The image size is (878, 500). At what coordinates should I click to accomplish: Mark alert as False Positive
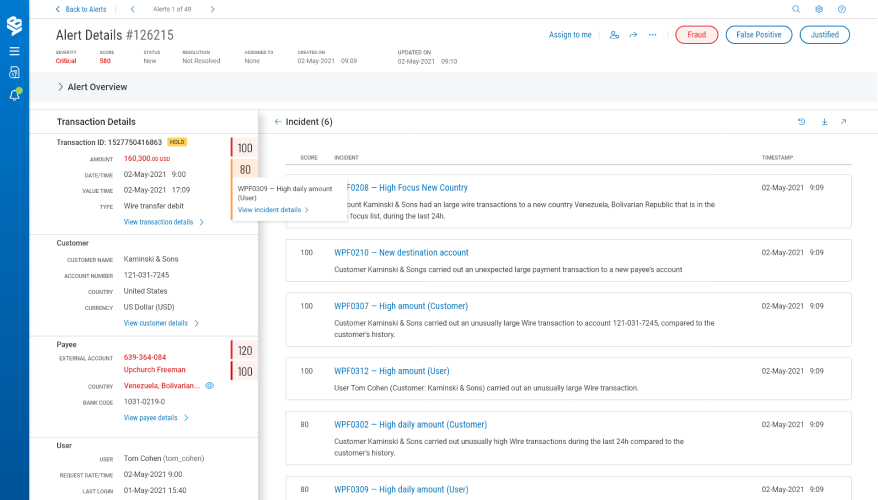758,35
